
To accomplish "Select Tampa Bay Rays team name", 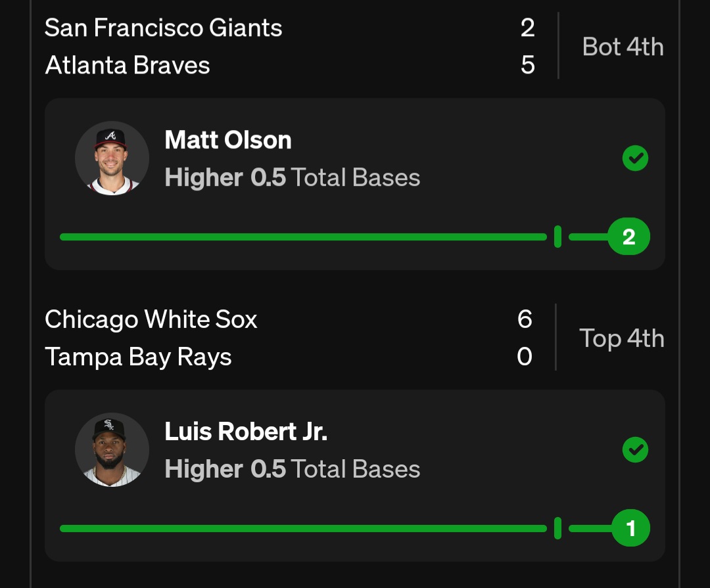I will [x=138, y=357].
